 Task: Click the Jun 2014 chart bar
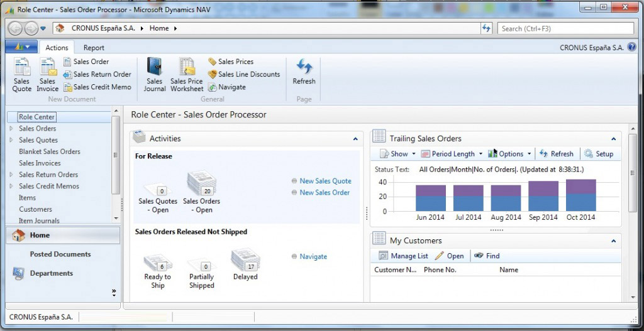coord(430,198)
